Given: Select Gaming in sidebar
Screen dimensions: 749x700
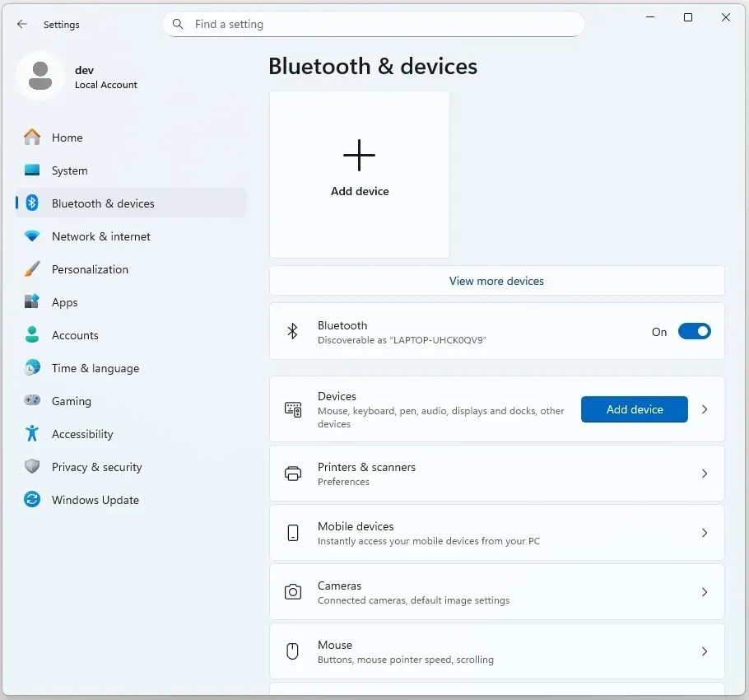Looking at the screenshot, I should 131,401.
